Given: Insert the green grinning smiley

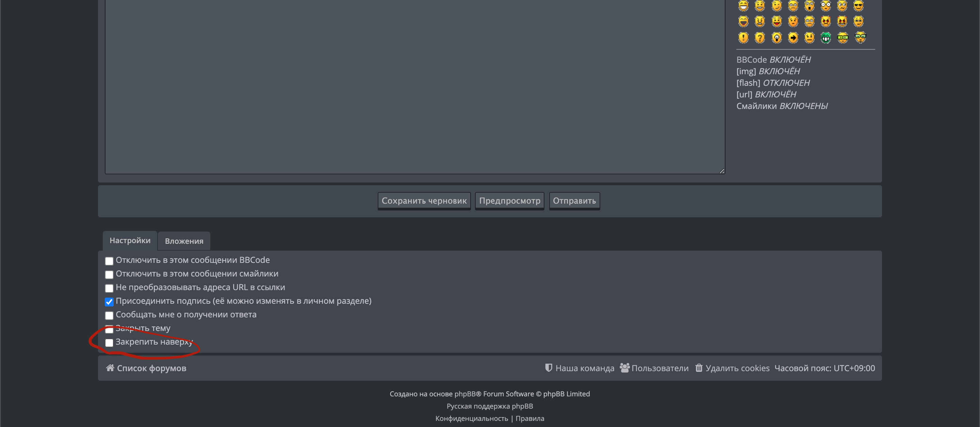Looking at the screenshot, I should 826,38.
